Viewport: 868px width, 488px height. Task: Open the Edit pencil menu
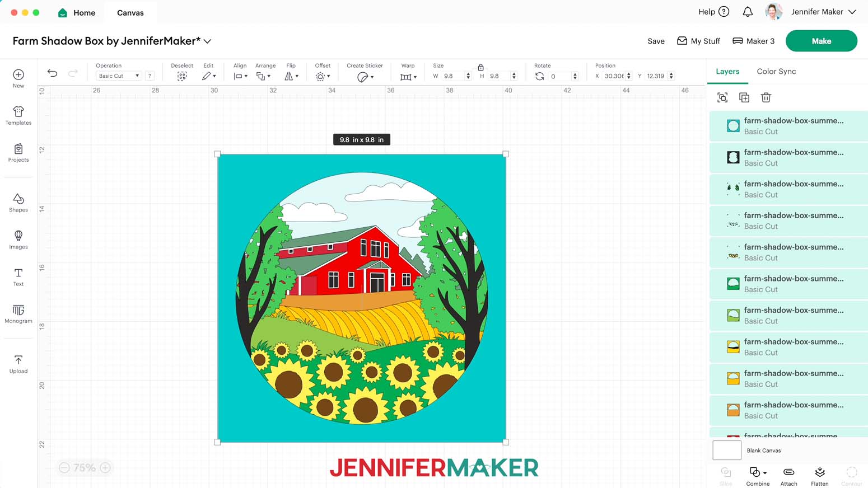209,76
